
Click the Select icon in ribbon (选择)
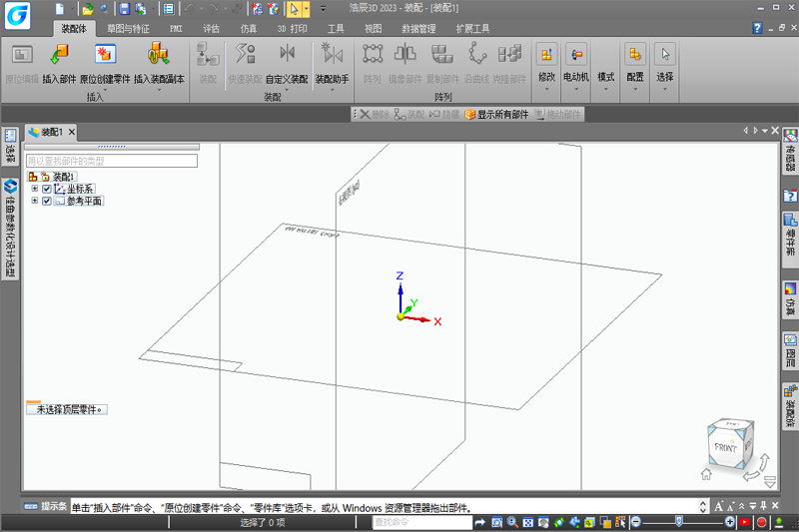pyautogui.click(x=665, y=55)
